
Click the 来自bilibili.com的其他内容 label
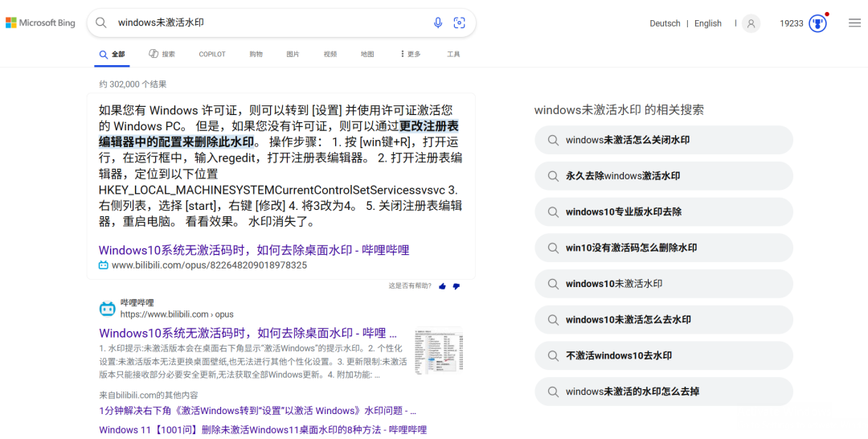pos(149,396)
